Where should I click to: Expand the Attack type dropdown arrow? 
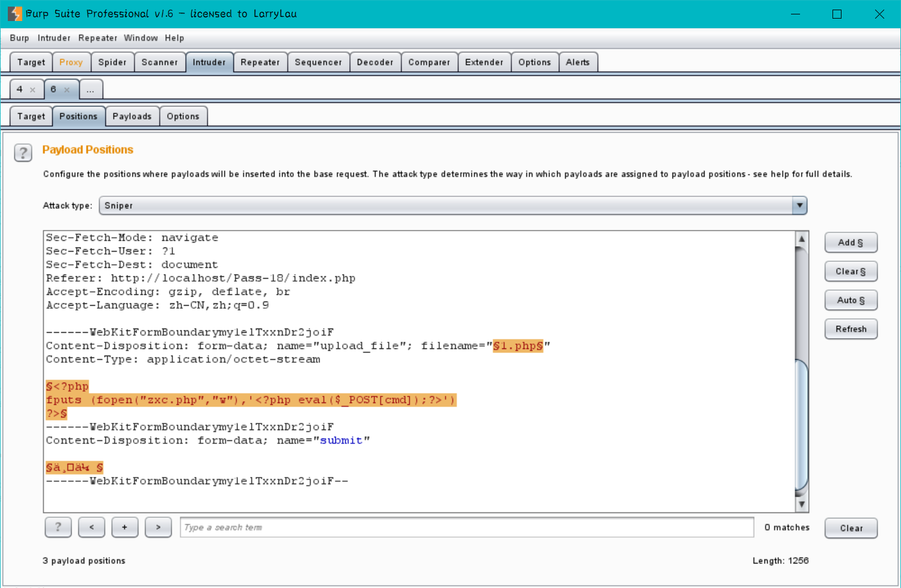coord(799,205)
